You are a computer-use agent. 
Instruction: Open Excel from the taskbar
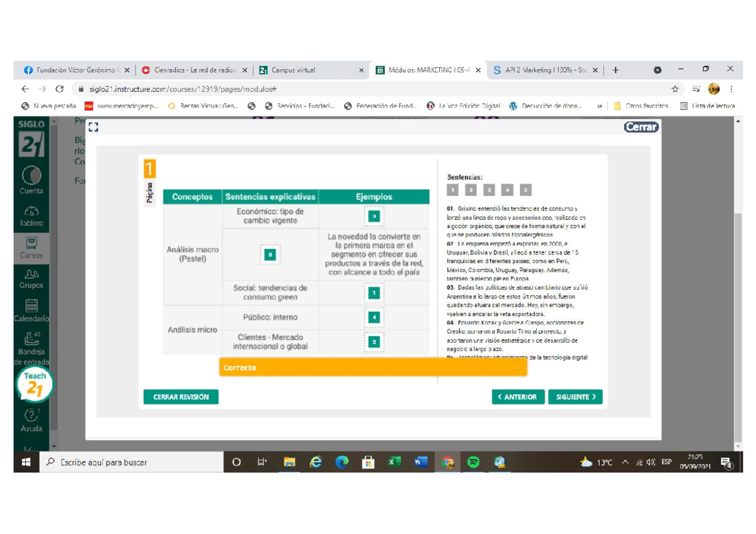(x=394, y=462)
